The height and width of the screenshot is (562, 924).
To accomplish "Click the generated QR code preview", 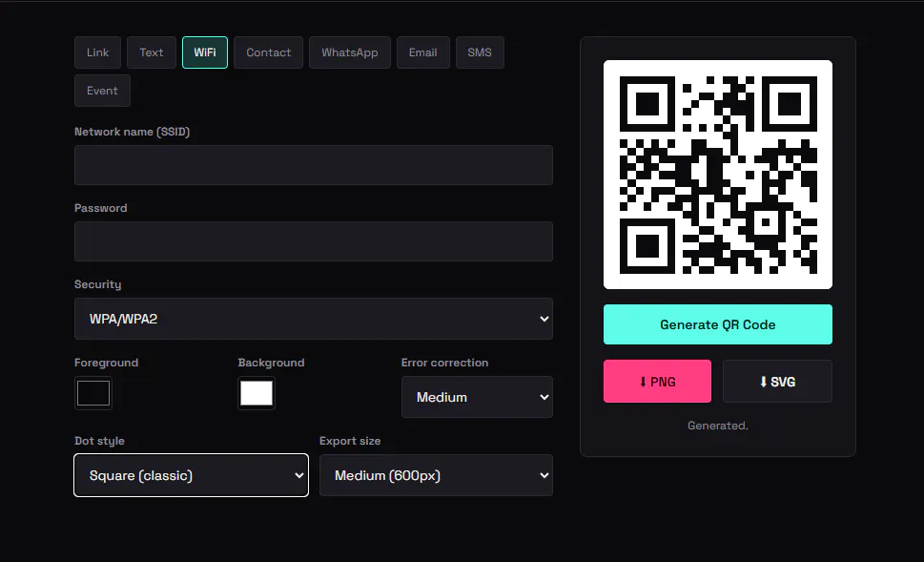I will click(x=718, y=175).
